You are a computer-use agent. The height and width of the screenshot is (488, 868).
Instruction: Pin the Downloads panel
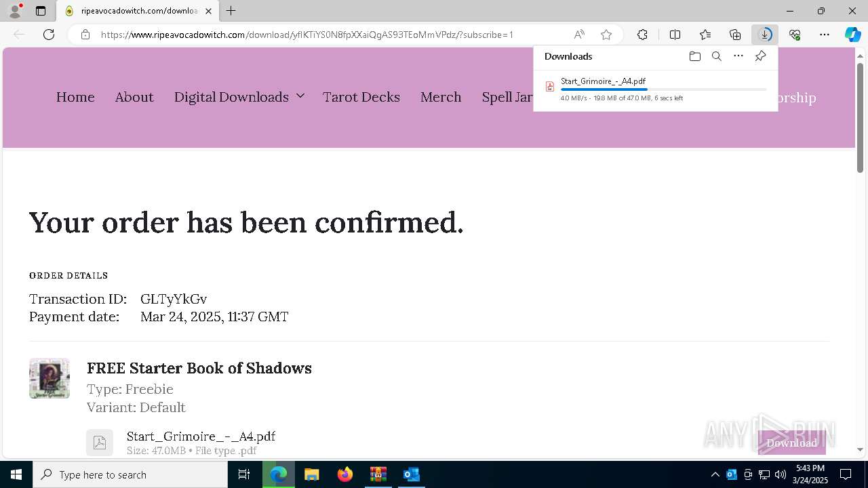pyautogui.click(x=760, y=56)
